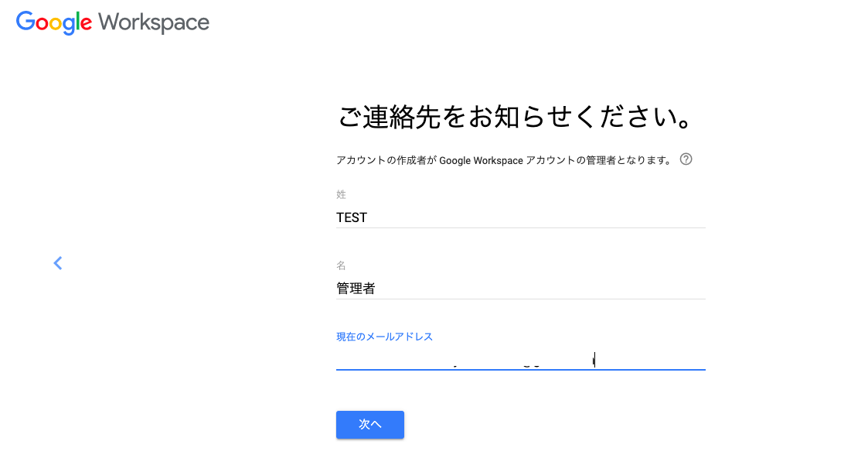Click the back arrow chevron
Viewport: 868px width, 465px height.
coord(58,263)
